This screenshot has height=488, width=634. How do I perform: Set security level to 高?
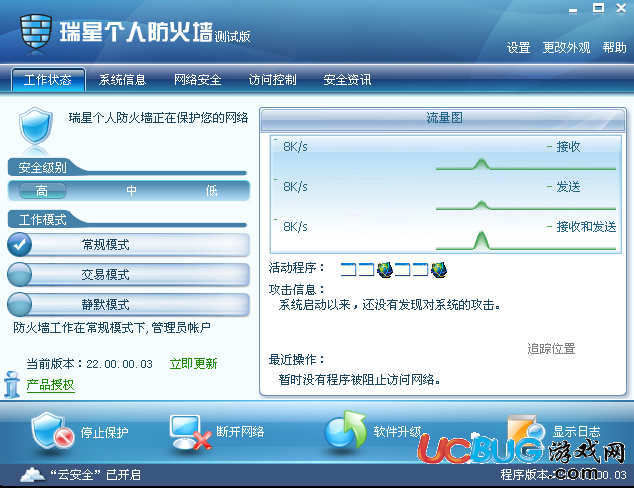[x=42, y=190]
